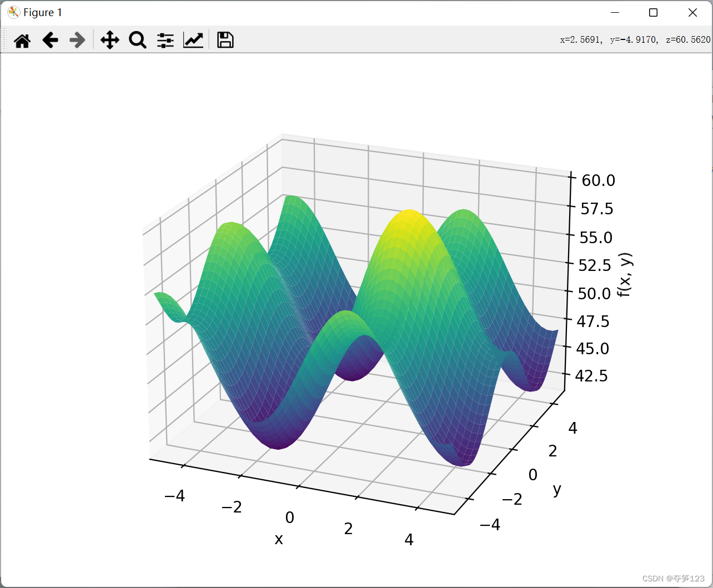The image size is (713, 588).
Task: Click the x-axis tick label 0
Action: pos(290,517)
